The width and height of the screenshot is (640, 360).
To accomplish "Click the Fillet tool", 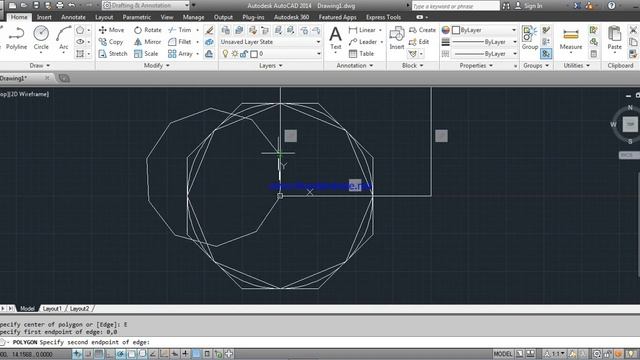I will coord(180,42).
